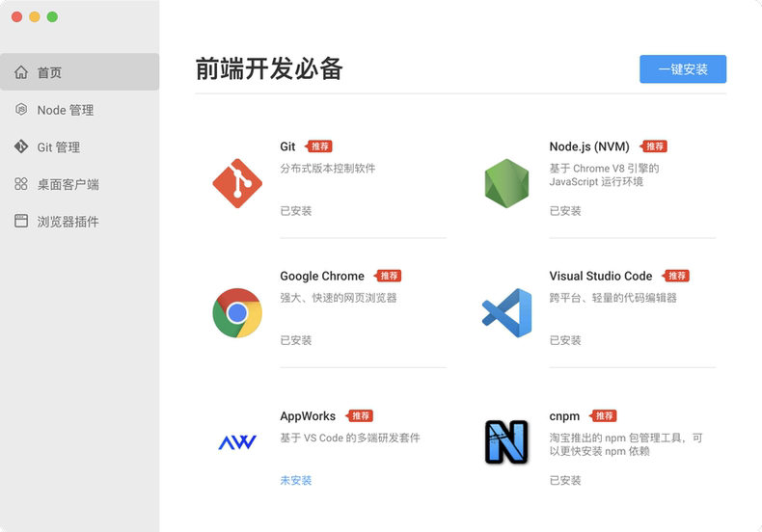Click the browser plugin window icon

21,221
